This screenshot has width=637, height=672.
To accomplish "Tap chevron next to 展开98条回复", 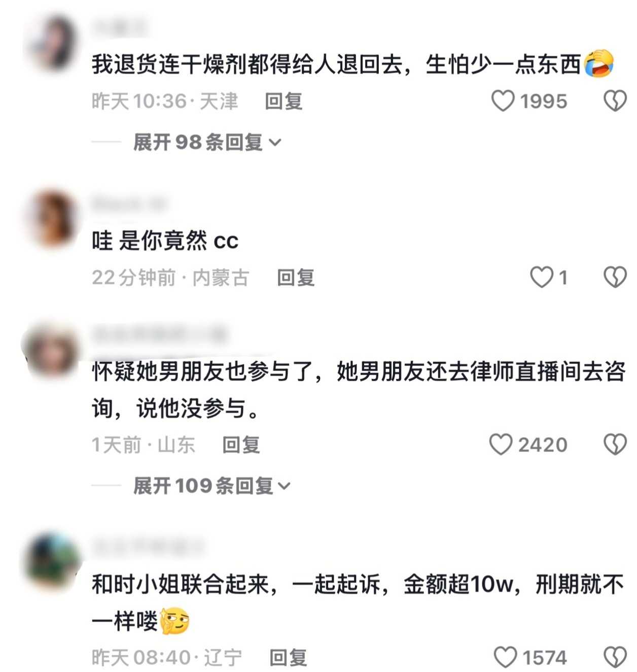I will pyautogui.click(x=274, y=143).
